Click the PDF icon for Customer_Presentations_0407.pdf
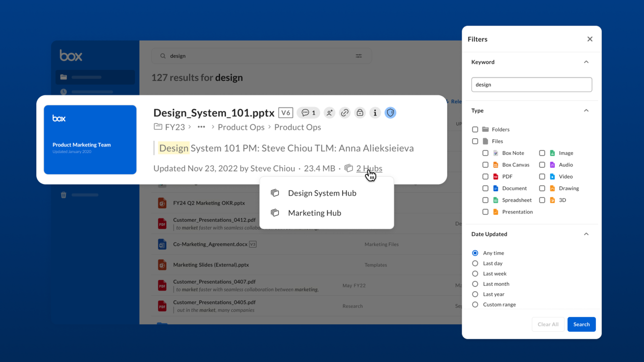Viewport: 644px width, 362px height. click(x=162, y=285)
